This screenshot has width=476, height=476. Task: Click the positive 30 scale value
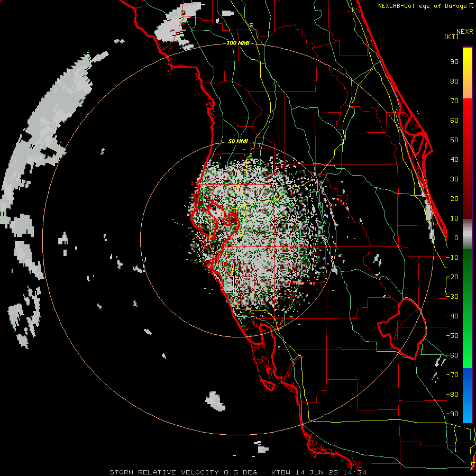tap(454, 179)
